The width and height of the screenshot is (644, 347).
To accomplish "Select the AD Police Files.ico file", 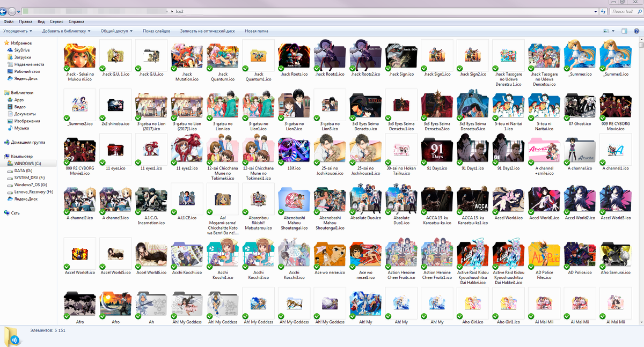I will click(x=545, y=260).
